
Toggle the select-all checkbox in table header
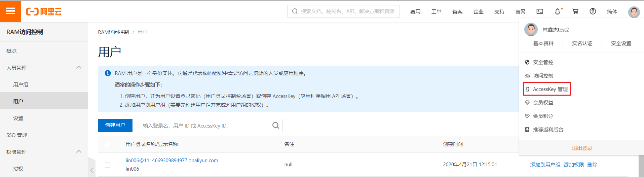pos(108,144)
